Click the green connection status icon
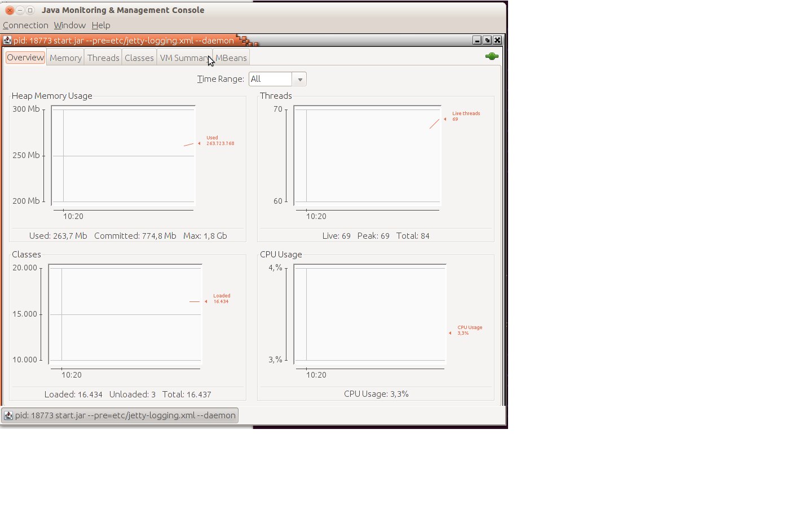Screen dimensions: 812x508 [492, 56]
